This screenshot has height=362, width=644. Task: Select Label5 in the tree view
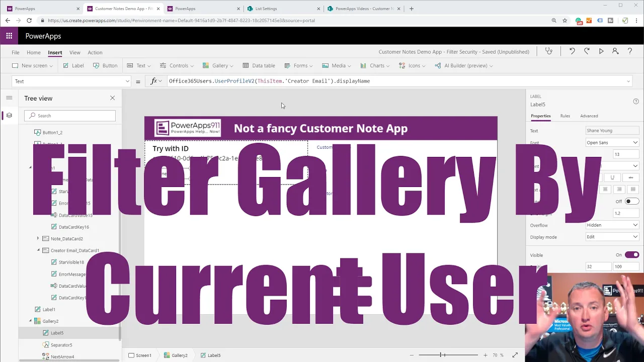pos(57,333)
